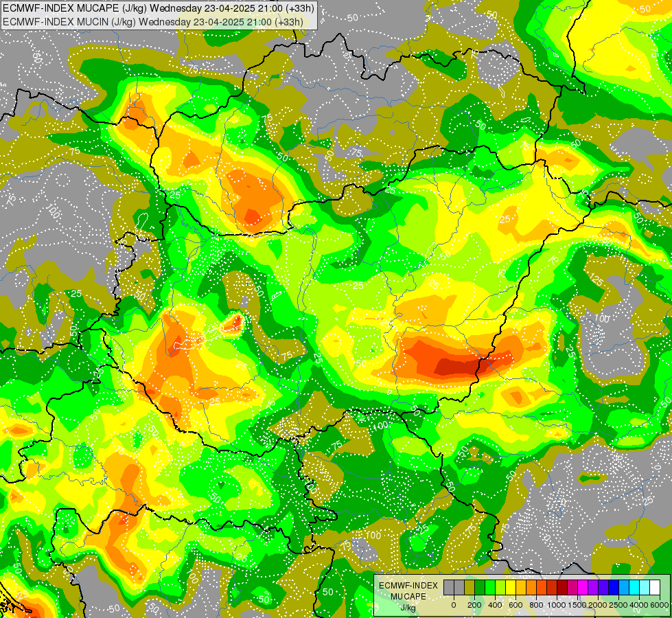Screen dimensions: 672x618
Task: Click the 600 tick label in legend
Action: [515, 605]
